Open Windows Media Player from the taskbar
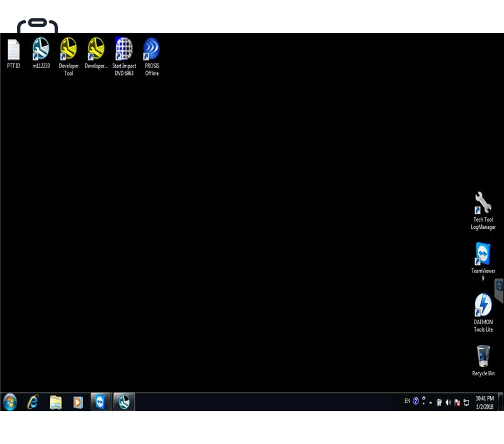This screenshot has height=444, width=504. pos(77,402)
